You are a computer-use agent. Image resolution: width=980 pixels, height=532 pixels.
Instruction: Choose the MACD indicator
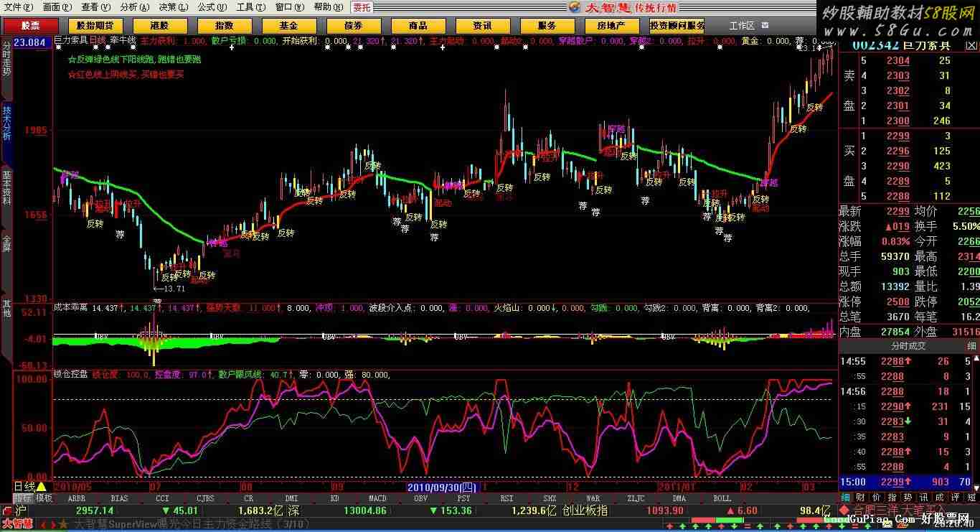pyautogui.click(x=377, y=498)
